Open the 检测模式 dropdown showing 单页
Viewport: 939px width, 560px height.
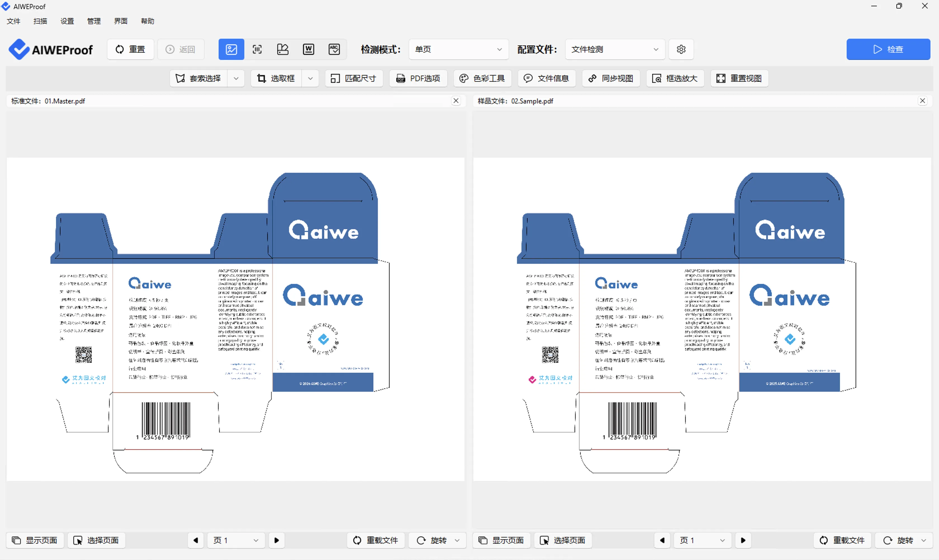[459, 49]
